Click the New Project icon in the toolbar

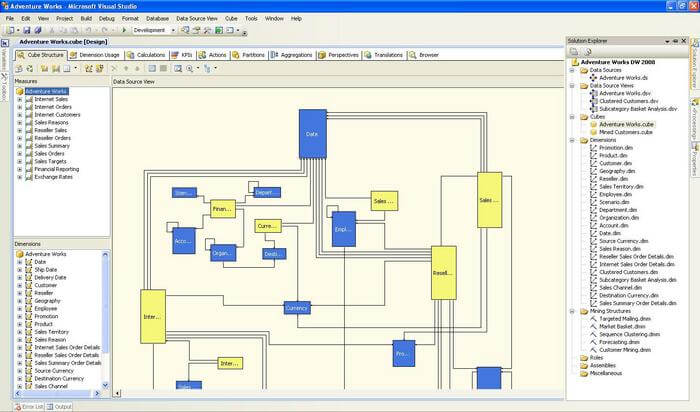pos(10,30)
